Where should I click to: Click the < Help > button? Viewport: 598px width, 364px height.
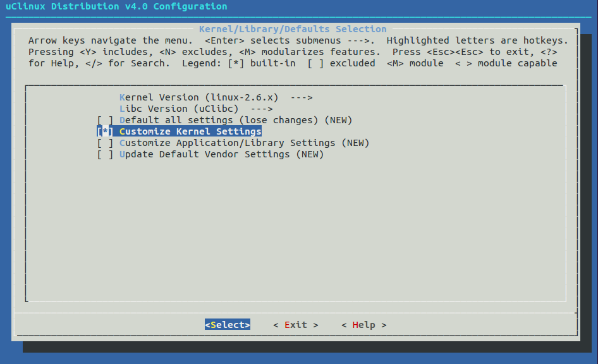364,325
